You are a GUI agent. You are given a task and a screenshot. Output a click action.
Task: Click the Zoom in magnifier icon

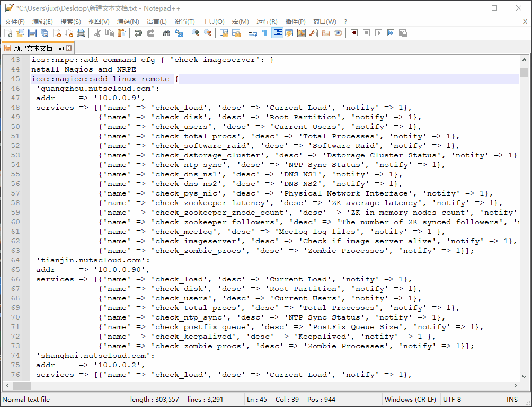tap(195, 33)
